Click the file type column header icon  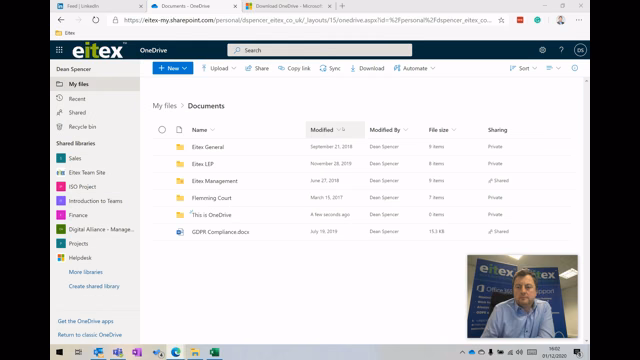[x=179, y=130]
